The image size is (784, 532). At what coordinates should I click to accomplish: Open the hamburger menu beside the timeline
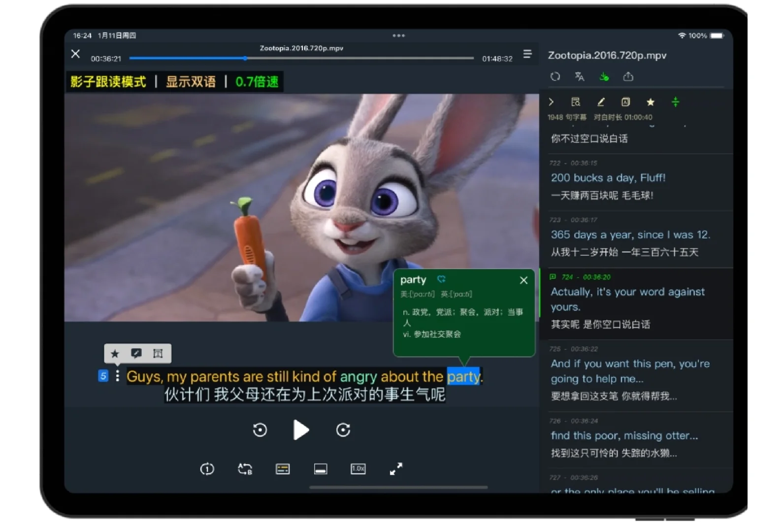(x=527, y=54)
